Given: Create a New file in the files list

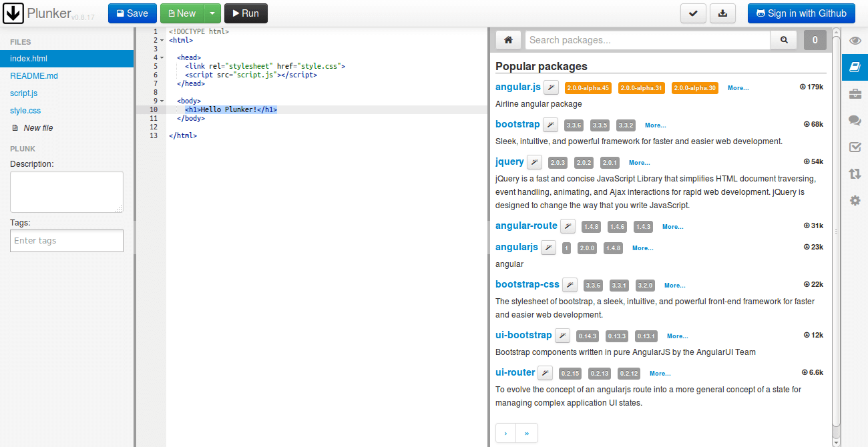Looking at the screenshot, I should tap(33, 128).
